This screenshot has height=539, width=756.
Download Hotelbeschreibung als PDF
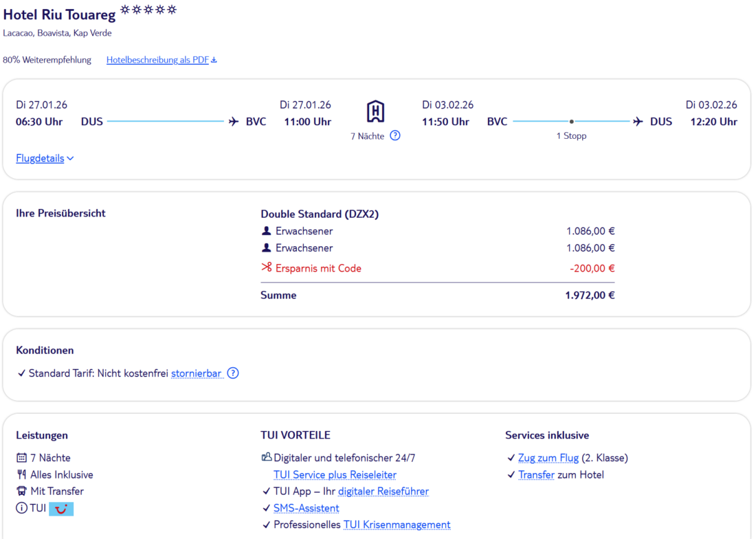(x=157, y=60)
